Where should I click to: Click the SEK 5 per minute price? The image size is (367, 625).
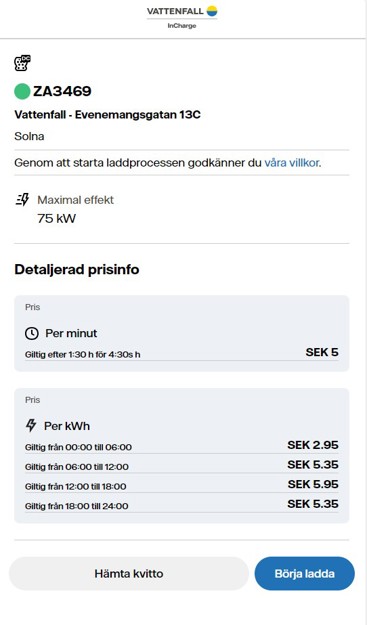tap(322, 352)
